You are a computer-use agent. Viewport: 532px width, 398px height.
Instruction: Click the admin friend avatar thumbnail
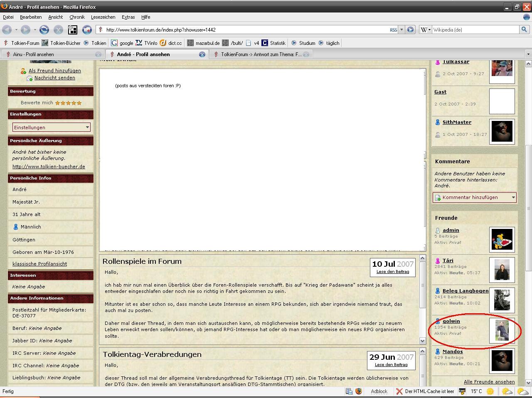click(502, 239)
